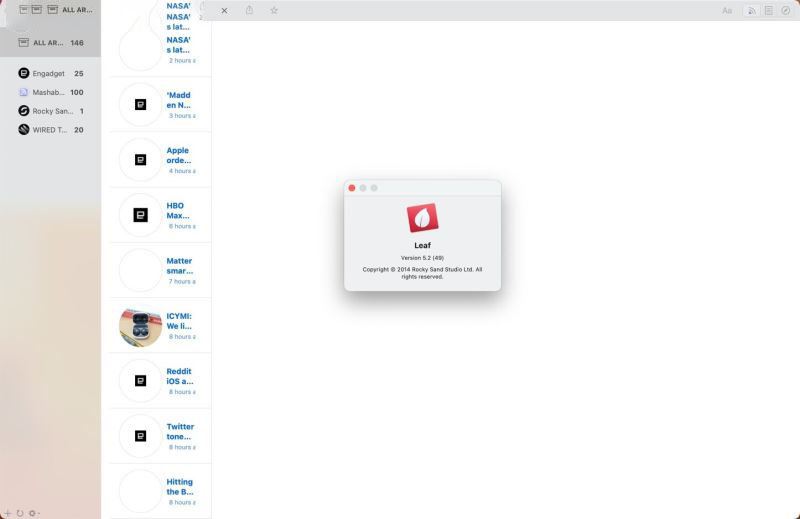Viewport: 800px width, 519px height.
Task: Click the earbuds thumbnail of ICYMI article
Action: click(140, 327)
